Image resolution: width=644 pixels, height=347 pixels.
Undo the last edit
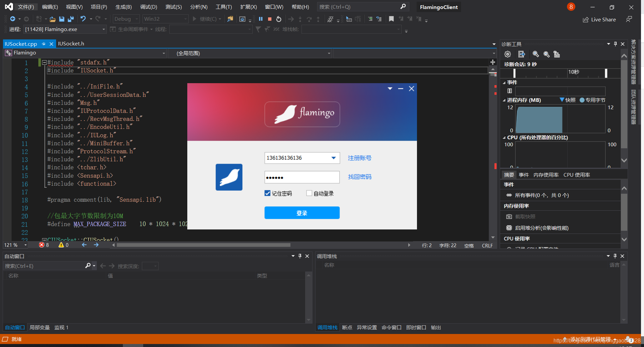pos(83,19)
